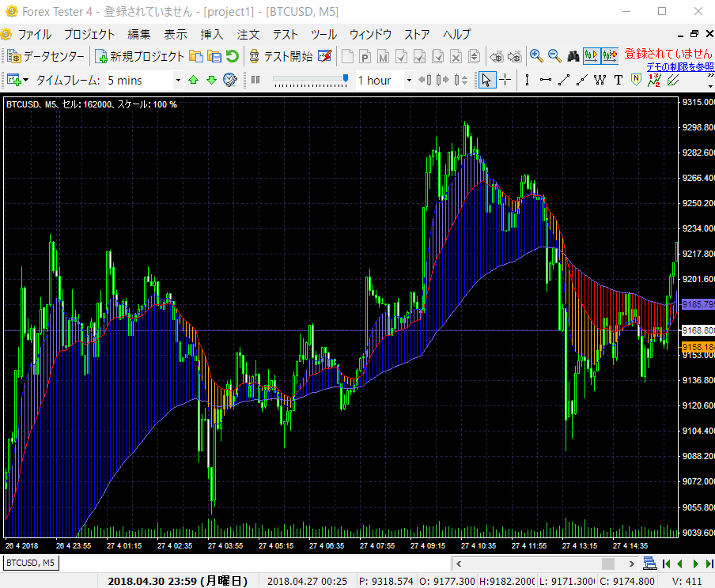The width and height of the screenshot is (715, 588).
Task: Click the withdraw money bag icon
Action: coord(515,57)
